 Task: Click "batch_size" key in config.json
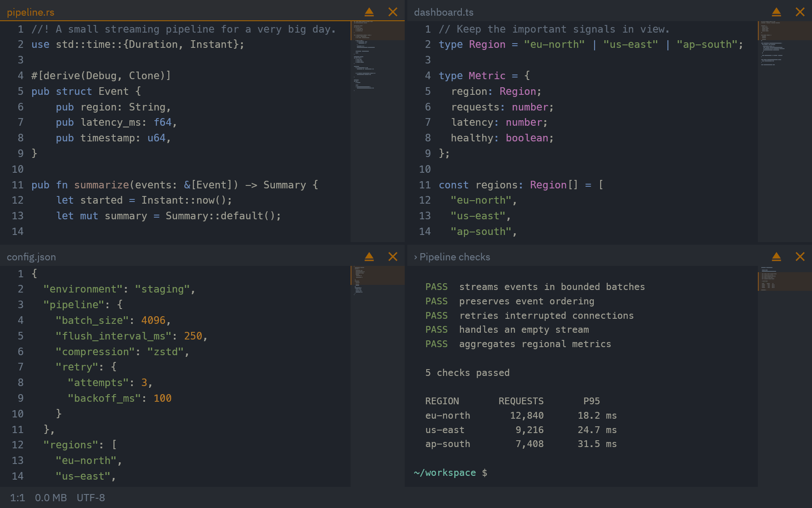tap(92, 320)
